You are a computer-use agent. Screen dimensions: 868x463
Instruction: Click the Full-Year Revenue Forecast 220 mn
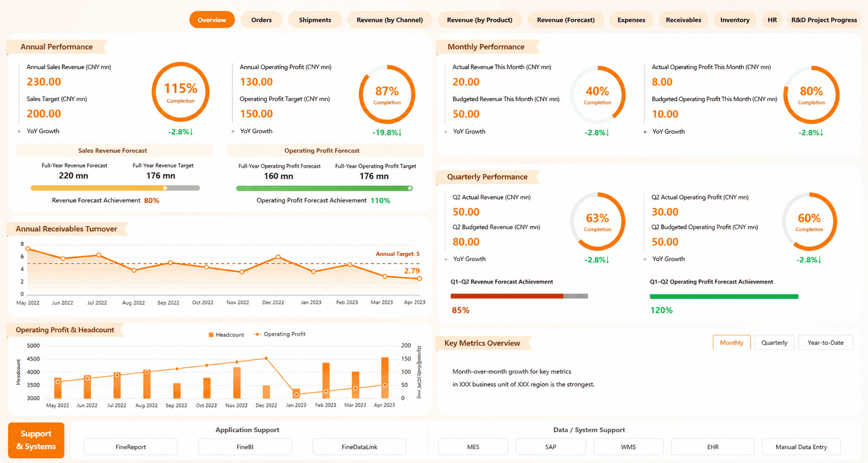click(73, 176)
